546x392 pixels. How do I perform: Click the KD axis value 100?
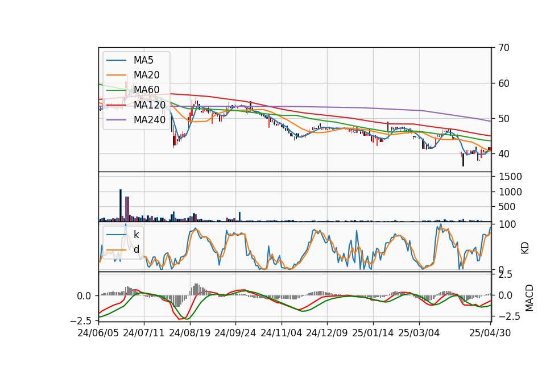(x=507, y=224)
